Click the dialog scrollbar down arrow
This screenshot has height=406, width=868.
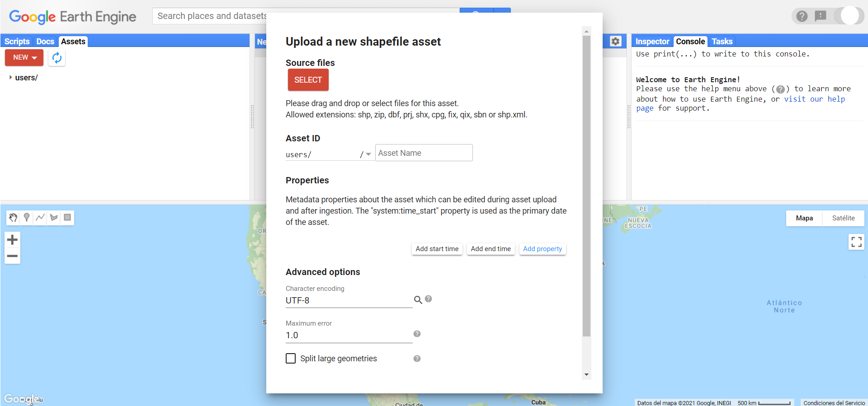586,374
